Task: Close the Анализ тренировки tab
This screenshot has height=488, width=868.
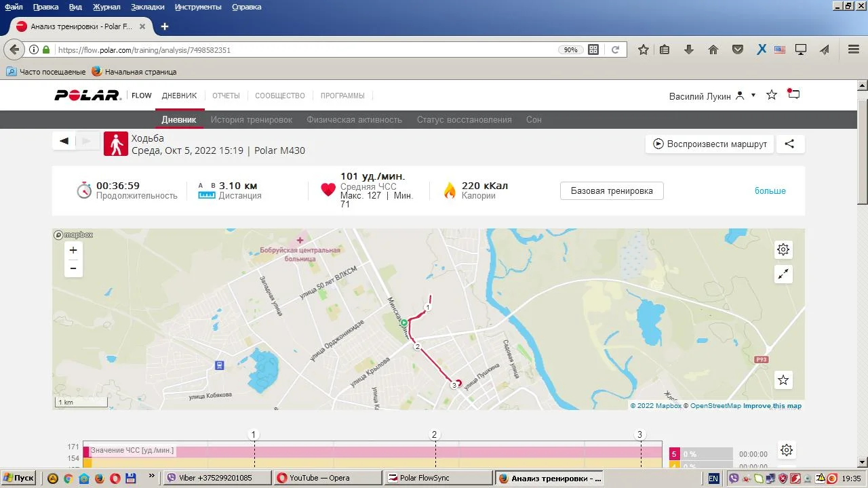Action: click(142, 26)
